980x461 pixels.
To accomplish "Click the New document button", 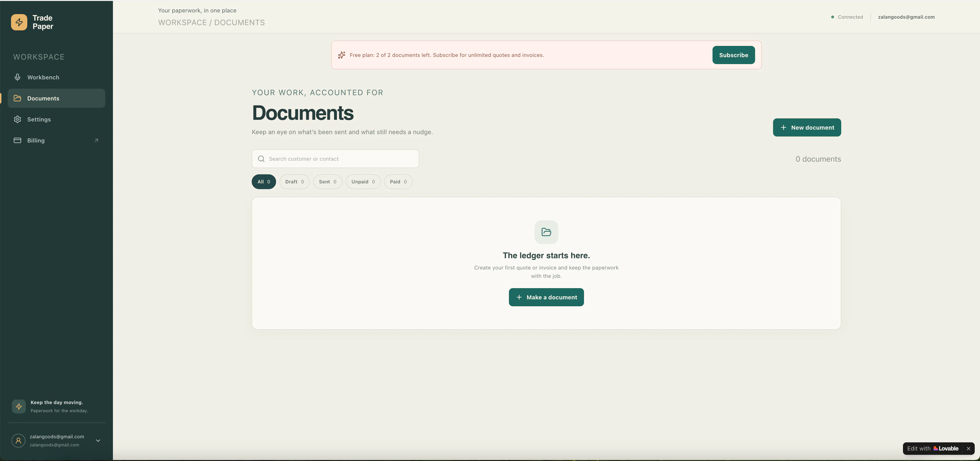I will (807, 128).
